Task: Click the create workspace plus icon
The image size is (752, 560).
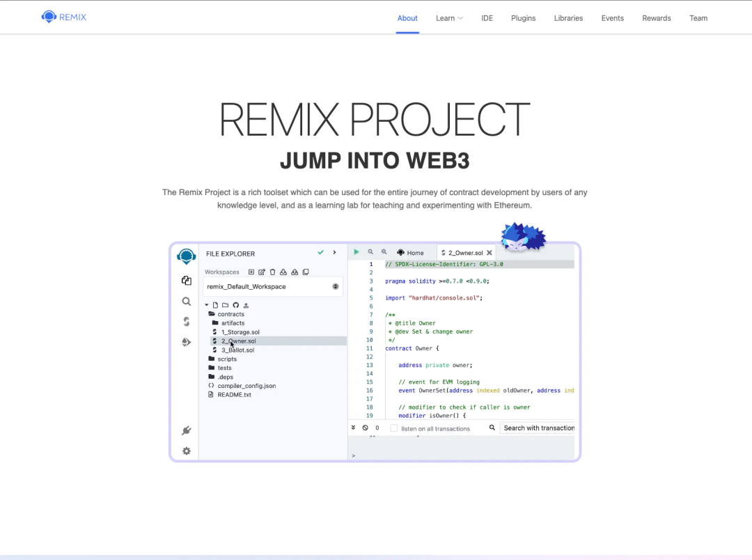Action: tap(251, 272)
